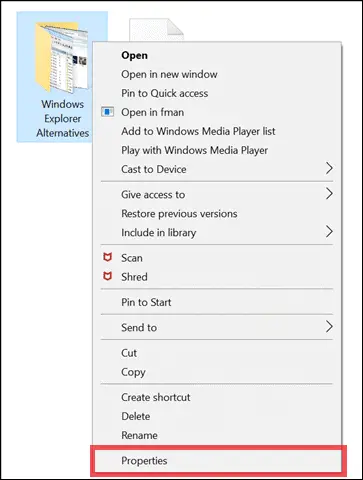
Task: Choose Restore previous versions
Action: pos(217,213)
